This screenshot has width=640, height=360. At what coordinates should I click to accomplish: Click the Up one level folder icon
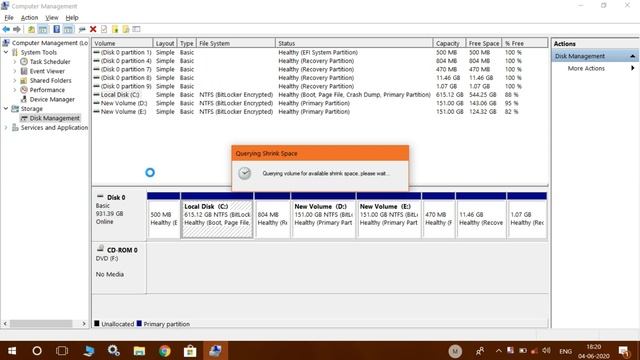31,29
